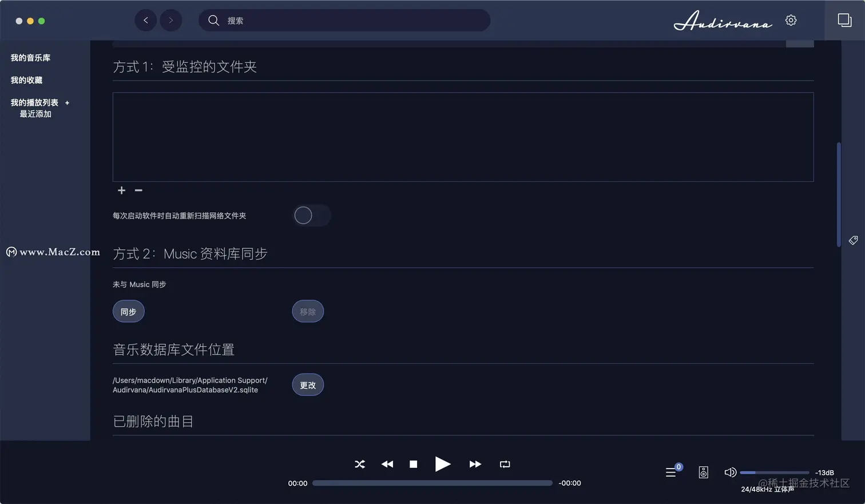Click the forward navigation arrow
Image resolution: width=865 pixels, height=504 pixels.
[170, 21]
